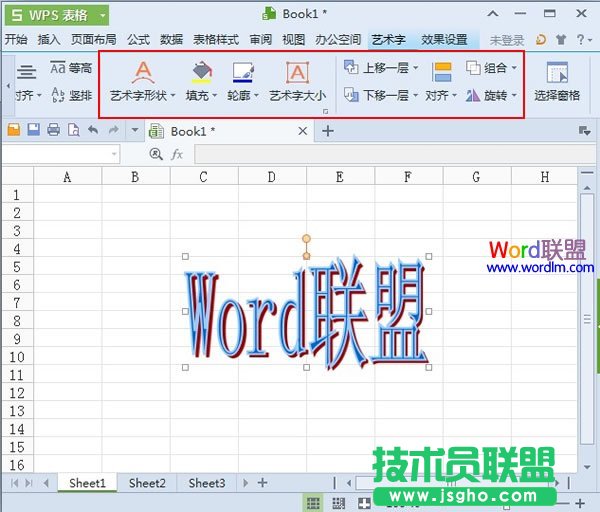
Task: Close the Book1 document tab
Action: coord(303,131)
